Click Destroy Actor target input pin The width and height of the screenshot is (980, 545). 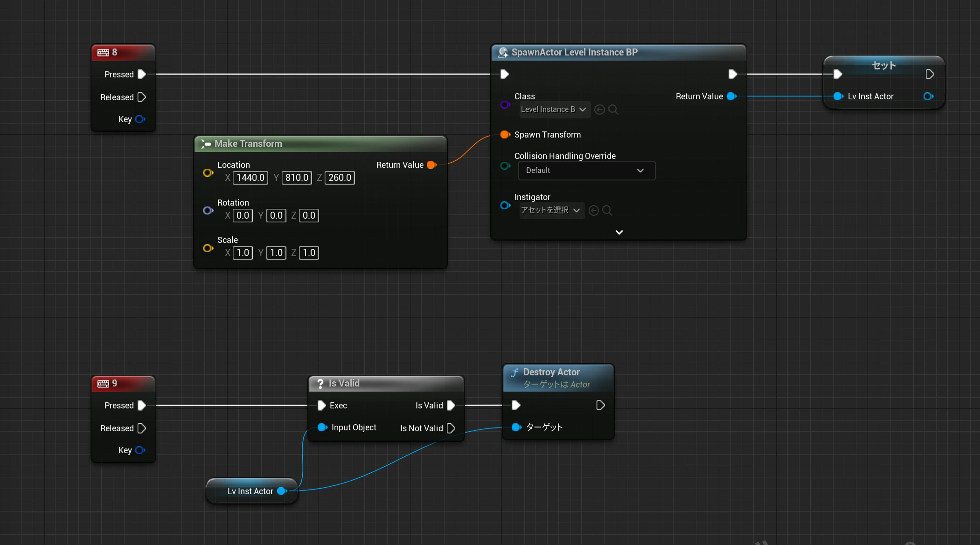[x=516, y=427]
